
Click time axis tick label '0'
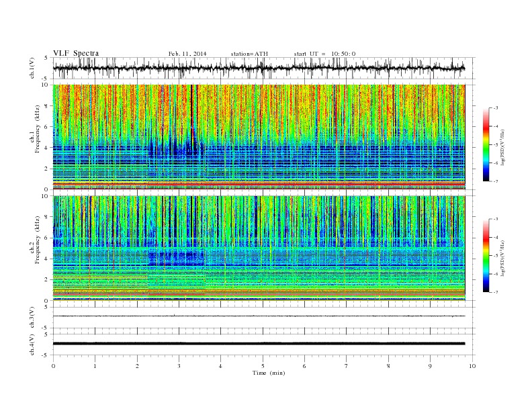pos(53,366)
